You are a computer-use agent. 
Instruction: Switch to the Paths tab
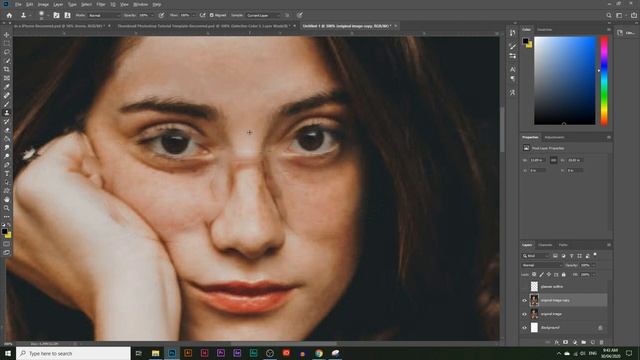point(563,245)
